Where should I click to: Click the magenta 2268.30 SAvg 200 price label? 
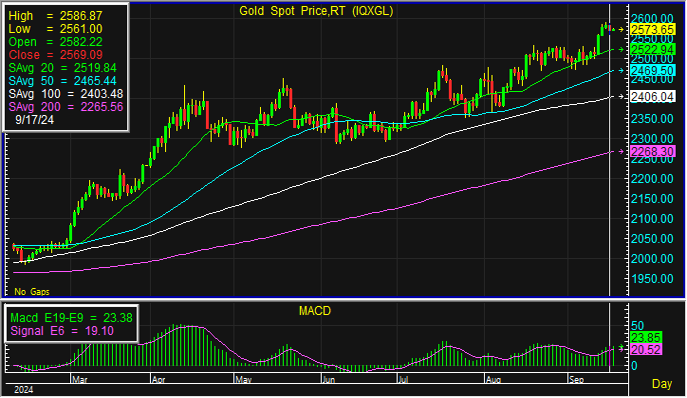pos(652,152)
